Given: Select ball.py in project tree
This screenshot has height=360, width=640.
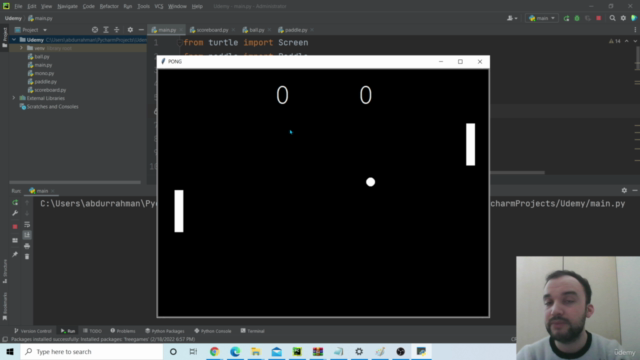Looking at the screenshot, I should point(42,57).
